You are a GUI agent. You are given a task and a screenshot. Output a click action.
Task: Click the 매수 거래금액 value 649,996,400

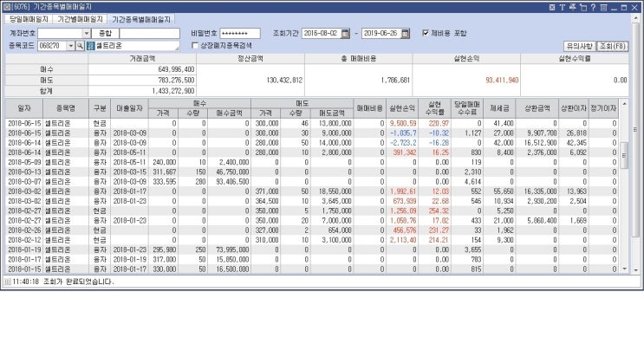[x=176, y=69]
